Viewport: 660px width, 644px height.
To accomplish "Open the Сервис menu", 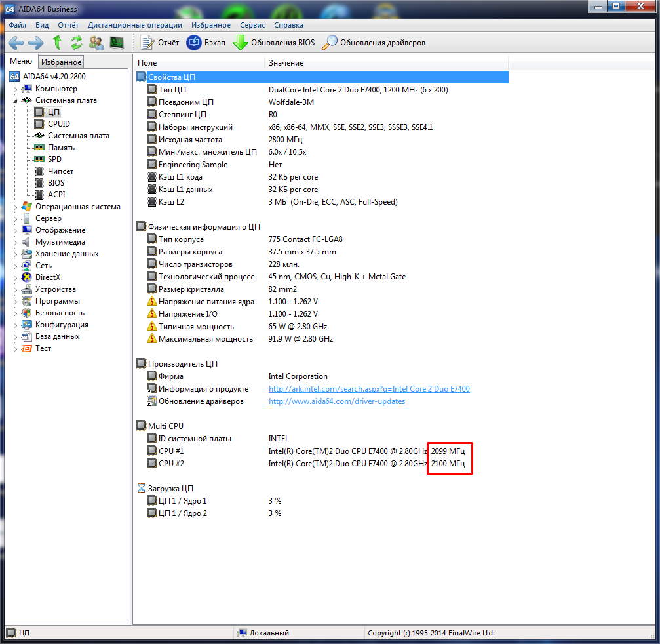I will 252,25.
